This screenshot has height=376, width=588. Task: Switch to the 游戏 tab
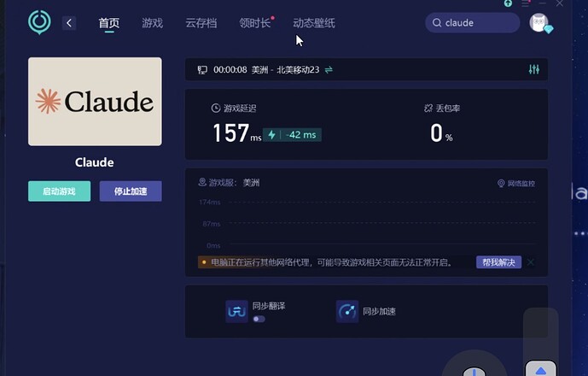(152, 23)
